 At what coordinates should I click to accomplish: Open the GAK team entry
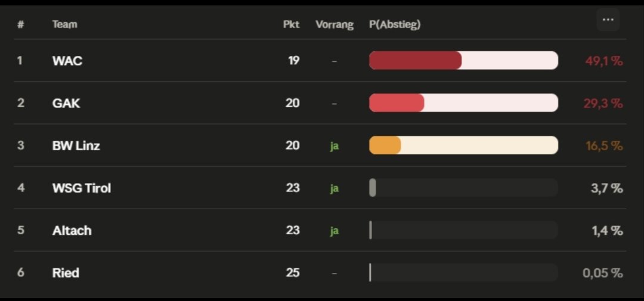(66, 103)
